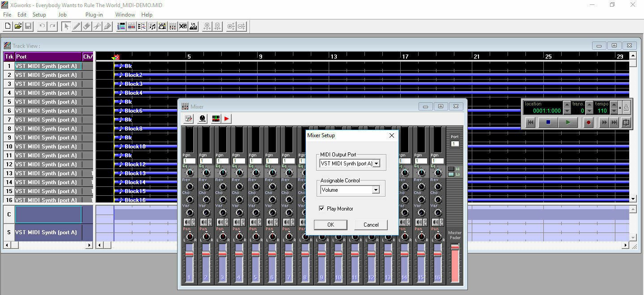Open the MIDI Output Port dropdown
Image resolution: width=644 pixels, height=295 pixels.
(x=376, y=164)
